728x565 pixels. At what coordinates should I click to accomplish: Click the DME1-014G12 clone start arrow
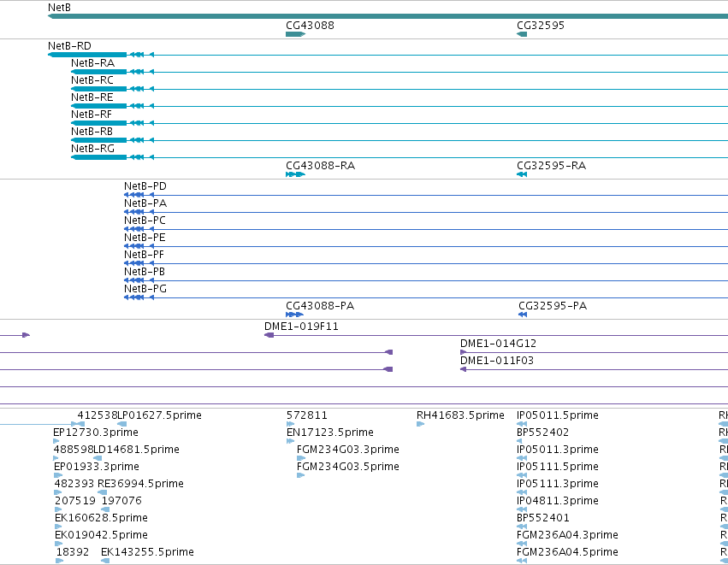(x=464, y=352)
